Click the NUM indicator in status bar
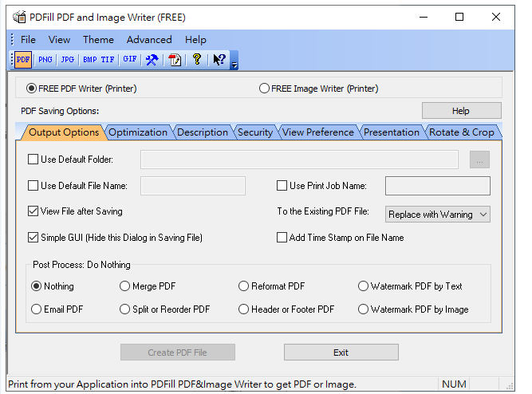532x394 pixels. (x=454, y=384)
